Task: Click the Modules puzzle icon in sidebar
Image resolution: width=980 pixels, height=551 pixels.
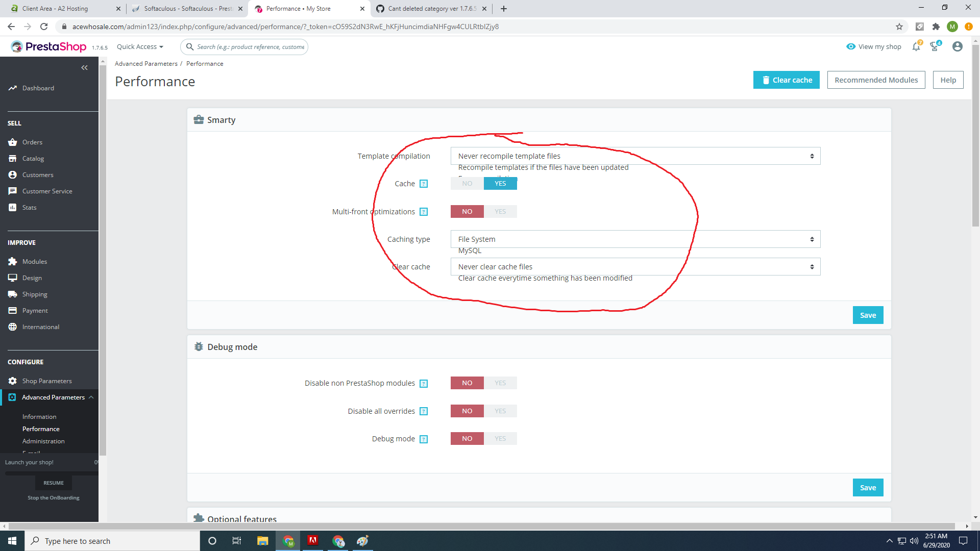Action: [13, 261]
